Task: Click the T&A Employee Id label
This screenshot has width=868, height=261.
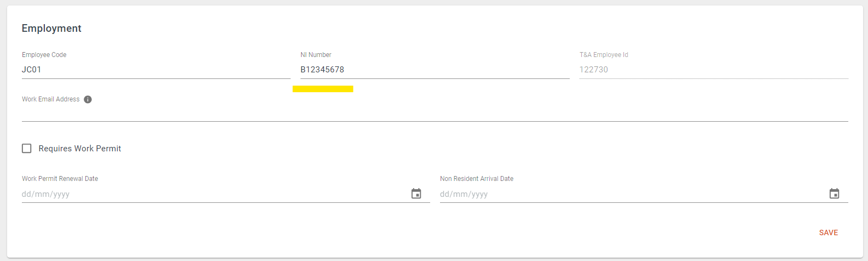Action: point(604,55)
